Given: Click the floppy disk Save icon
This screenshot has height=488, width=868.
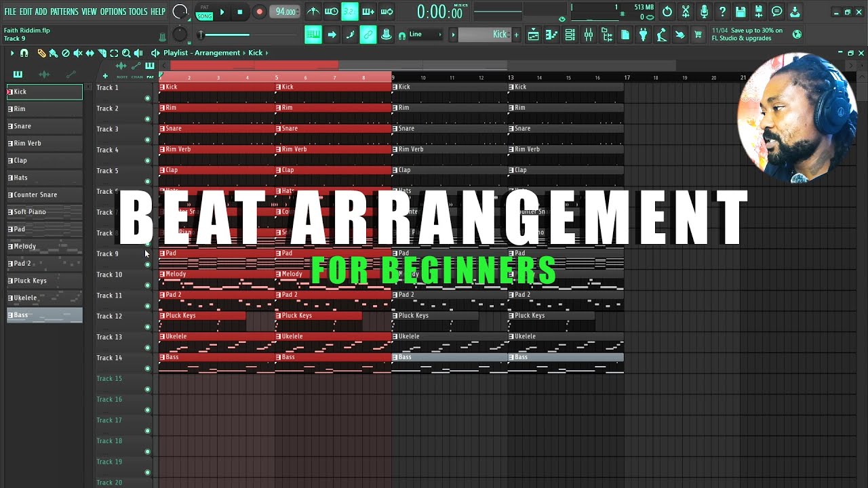Looking at the screenshot, I should click(741, 12).
